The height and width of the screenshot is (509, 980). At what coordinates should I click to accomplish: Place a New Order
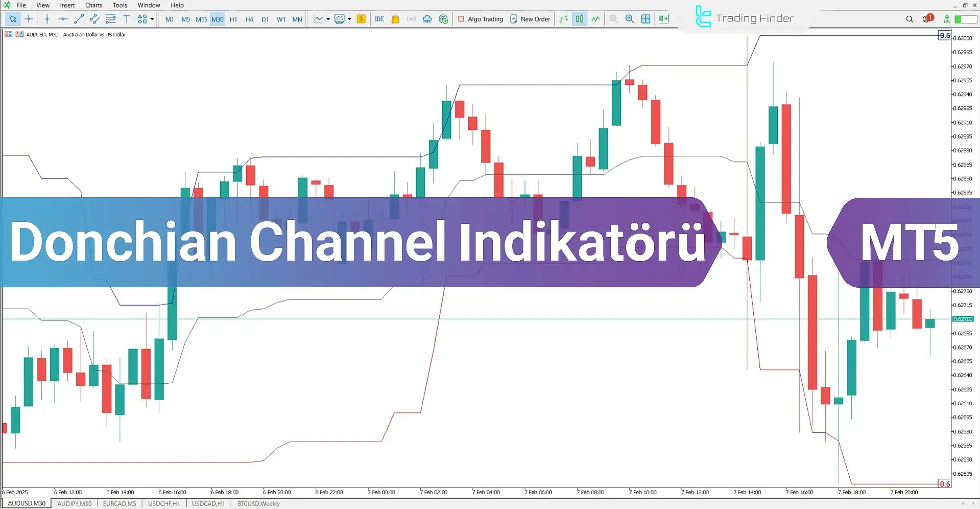[530, 19]
